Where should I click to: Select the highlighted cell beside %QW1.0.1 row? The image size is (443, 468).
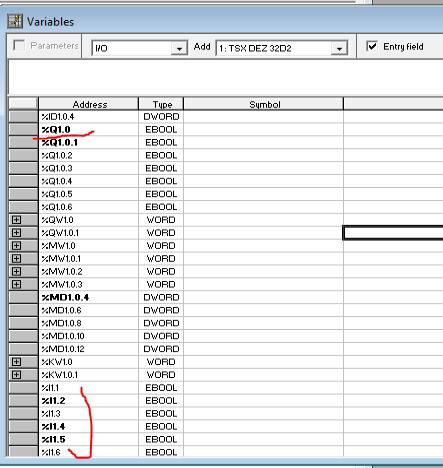[393, 233]
